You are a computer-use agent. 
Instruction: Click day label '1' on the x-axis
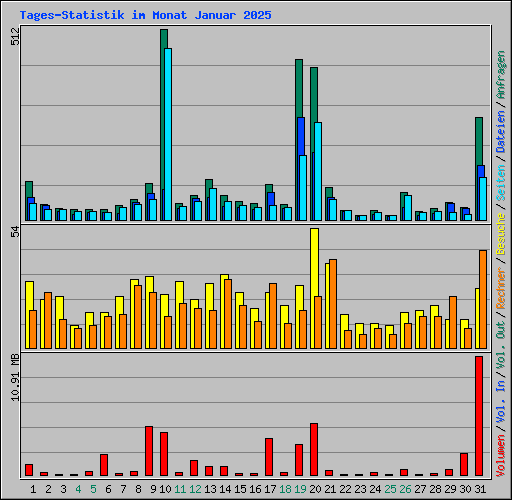33,489
